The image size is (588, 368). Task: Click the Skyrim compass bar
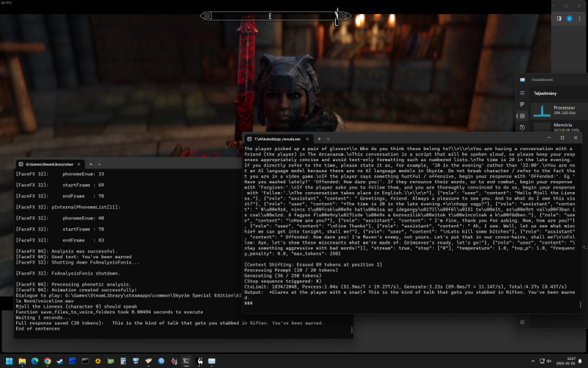276,16
